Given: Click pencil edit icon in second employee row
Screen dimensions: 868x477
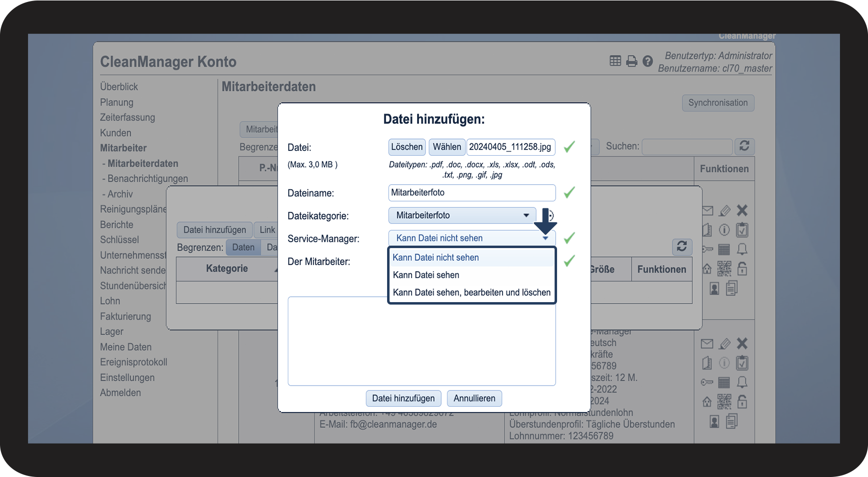Looking at the screenshot, I should coord(725,344).
